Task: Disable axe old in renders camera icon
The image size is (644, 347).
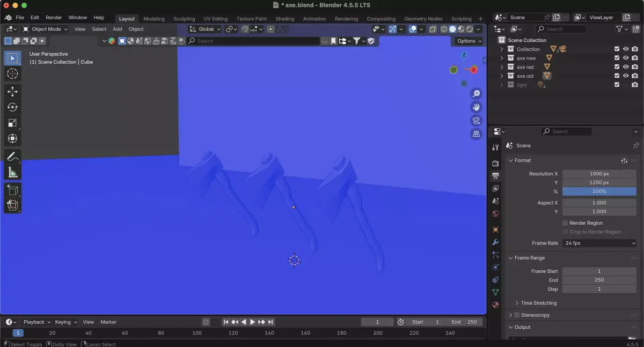Action: [635, 76]
